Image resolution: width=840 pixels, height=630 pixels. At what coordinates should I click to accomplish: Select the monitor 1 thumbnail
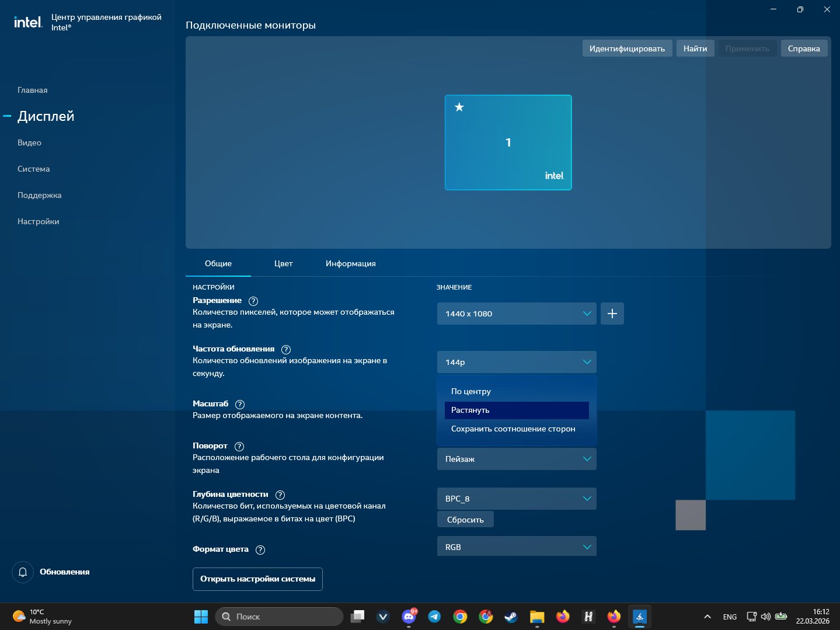(508, 142)
